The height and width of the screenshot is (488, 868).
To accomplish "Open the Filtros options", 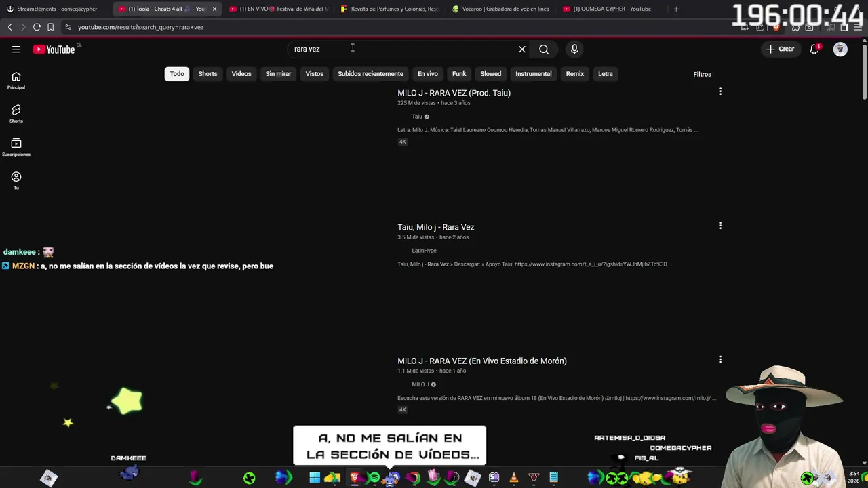I will pos(702,74).
